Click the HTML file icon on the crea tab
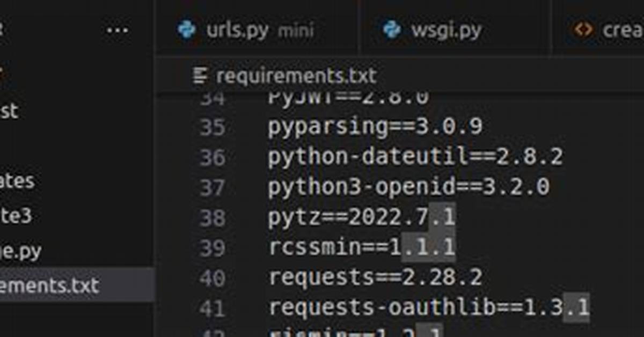644x337 pixels. pyautogui.click(x=583, y=30)
